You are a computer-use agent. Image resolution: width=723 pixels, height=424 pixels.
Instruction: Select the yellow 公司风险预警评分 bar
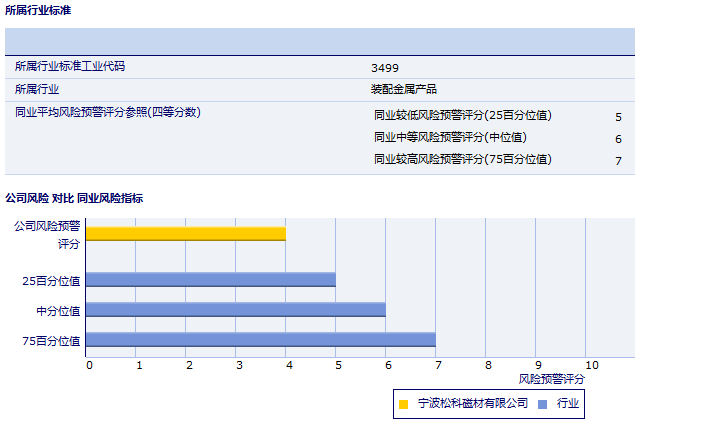(185, 234)
